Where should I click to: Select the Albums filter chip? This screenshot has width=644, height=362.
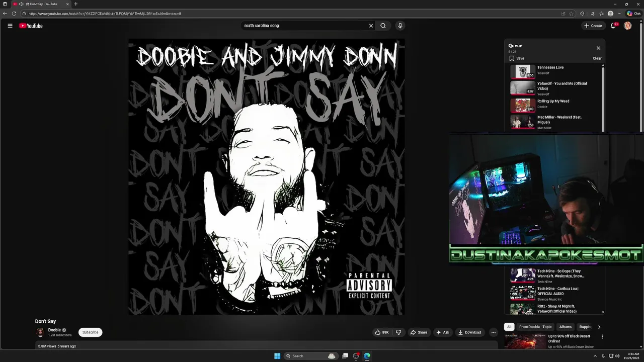click(566, 327)
